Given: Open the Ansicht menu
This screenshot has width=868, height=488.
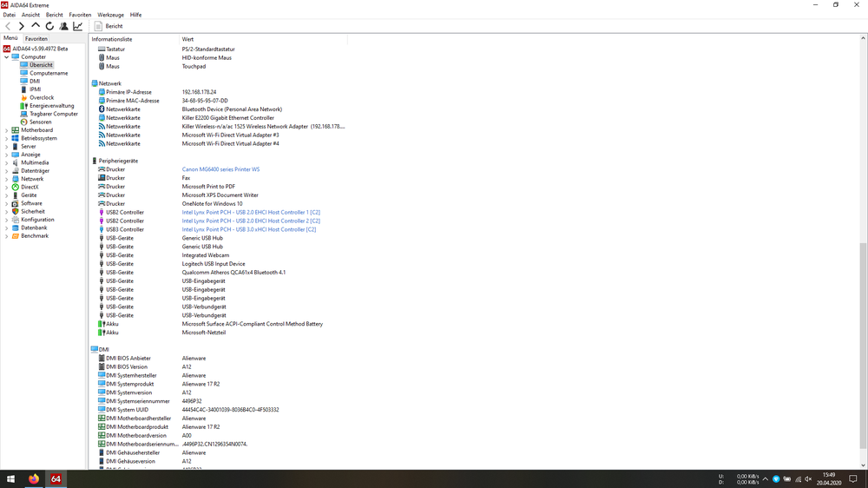Looking at the screenshot, I should click(x=30, y=15).
